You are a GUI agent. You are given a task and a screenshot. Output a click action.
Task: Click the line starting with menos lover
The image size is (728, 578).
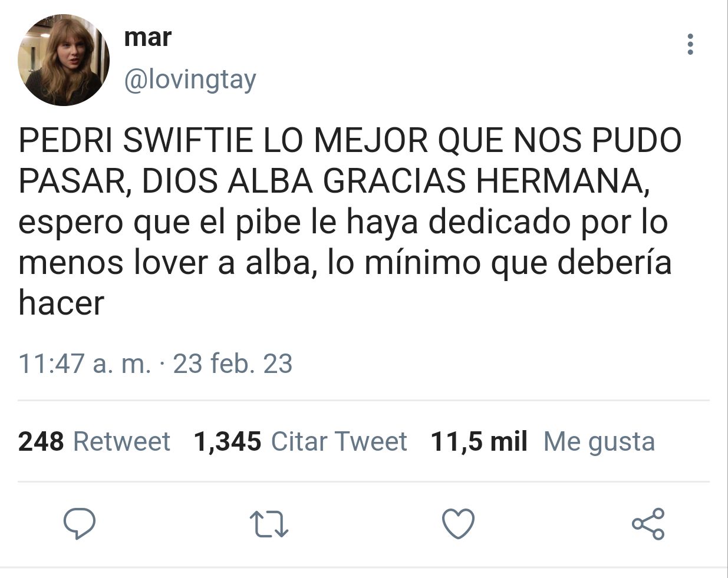[x=345, y=263]
